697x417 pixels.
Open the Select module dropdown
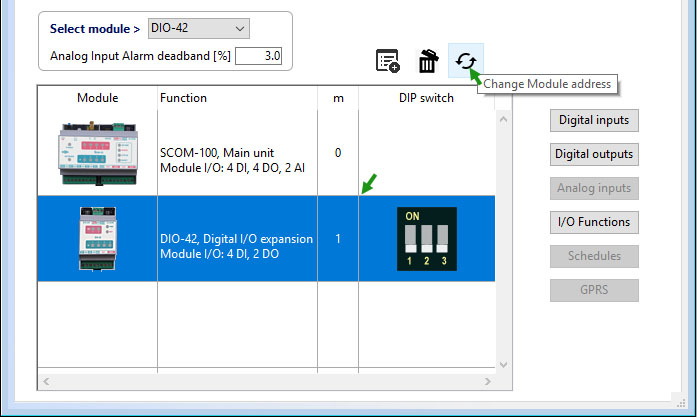[199, 28]
